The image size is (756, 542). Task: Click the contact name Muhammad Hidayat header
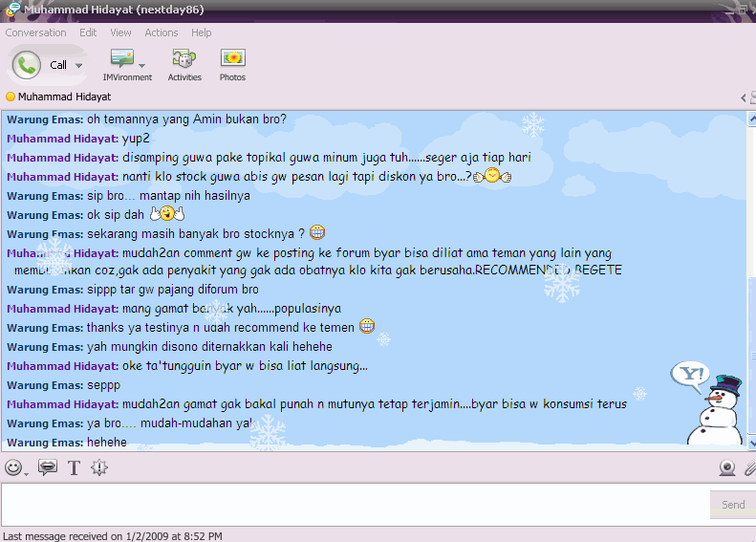click(64, 97)
